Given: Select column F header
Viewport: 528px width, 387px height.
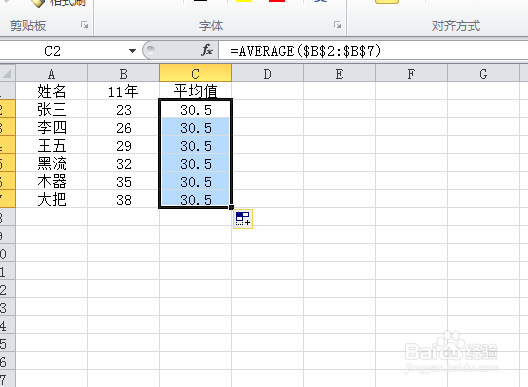Looking at the screenshot, I should click(x=411, y=73).
